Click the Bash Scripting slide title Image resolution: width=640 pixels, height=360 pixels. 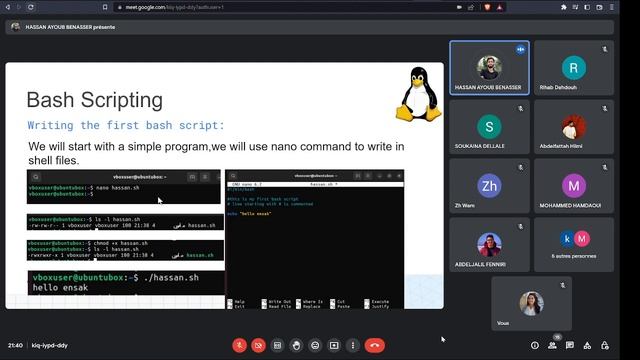tap(95, 100)
